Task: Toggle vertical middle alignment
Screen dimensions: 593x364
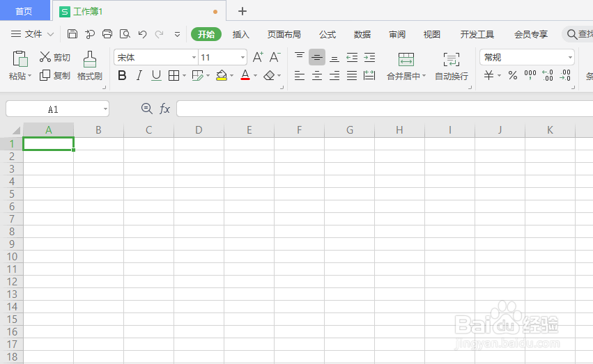Action: tap(317, 57)
